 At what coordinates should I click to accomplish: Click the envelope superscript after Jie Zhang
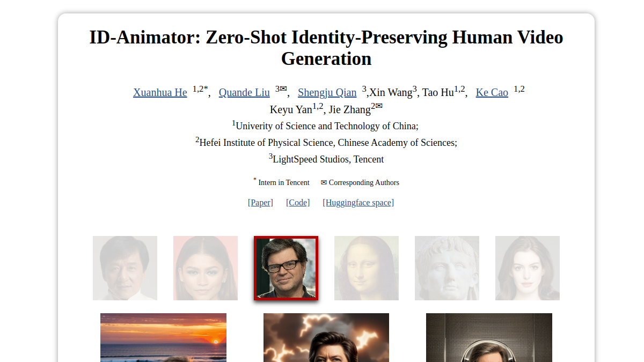(379, 106)
